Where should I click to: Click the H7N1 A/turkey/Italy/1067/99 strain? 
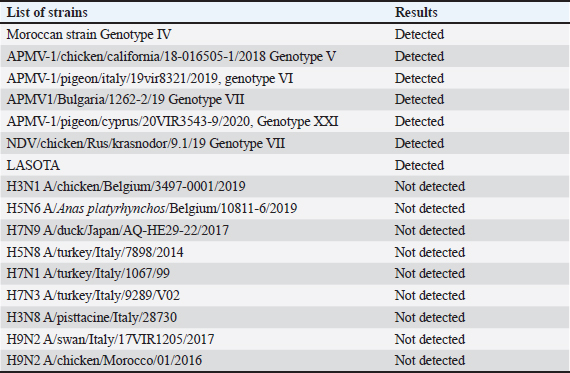88,273
